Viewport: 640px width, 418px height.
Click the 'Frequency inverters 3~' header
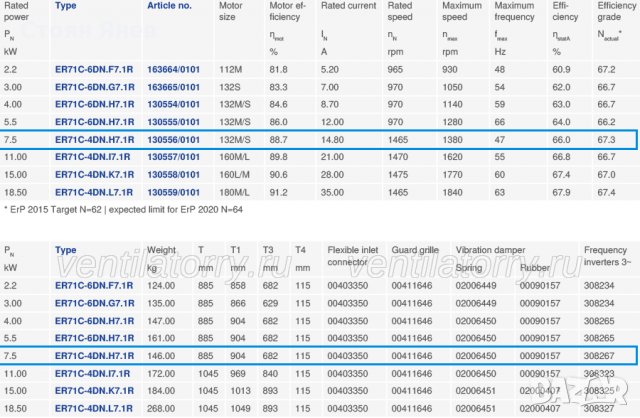608,254
